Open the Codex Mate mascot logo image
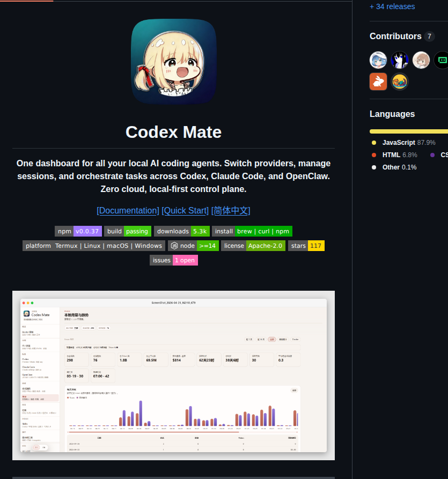 [x=174, y=61]
